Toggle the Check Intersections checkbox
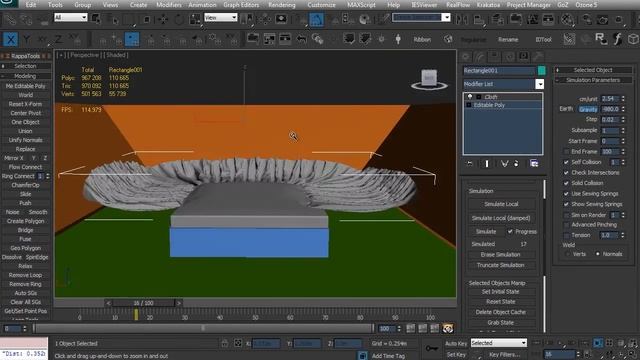The height and width of the screenshot is (360, 640). click(566, 173)
